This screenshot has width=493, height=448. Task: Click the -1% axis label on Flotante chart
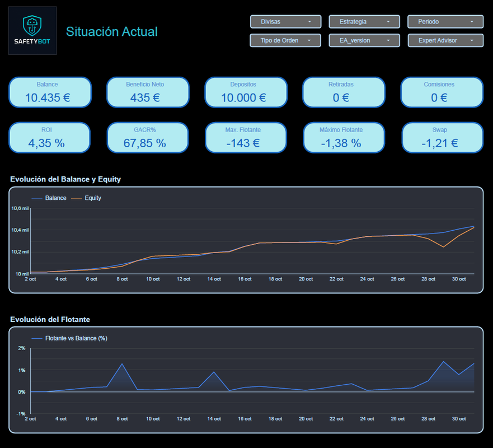21,414
